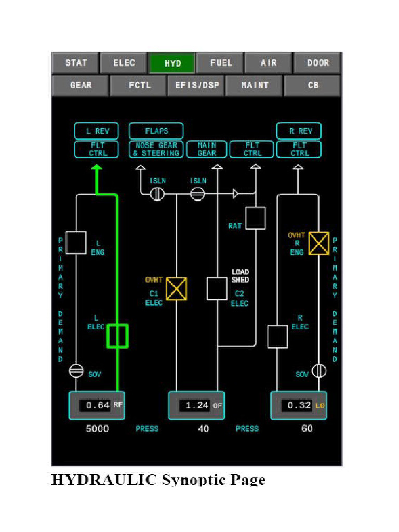Viewport: 399px width, 532px height.
Task: Select the GEAR tab
Action: pos(81,85)
